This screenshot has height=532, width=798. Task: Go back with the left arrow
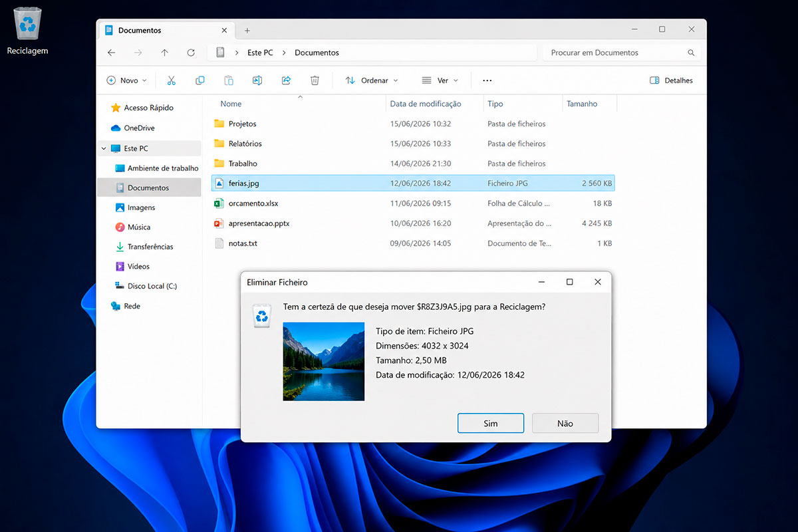click(112, 53)
